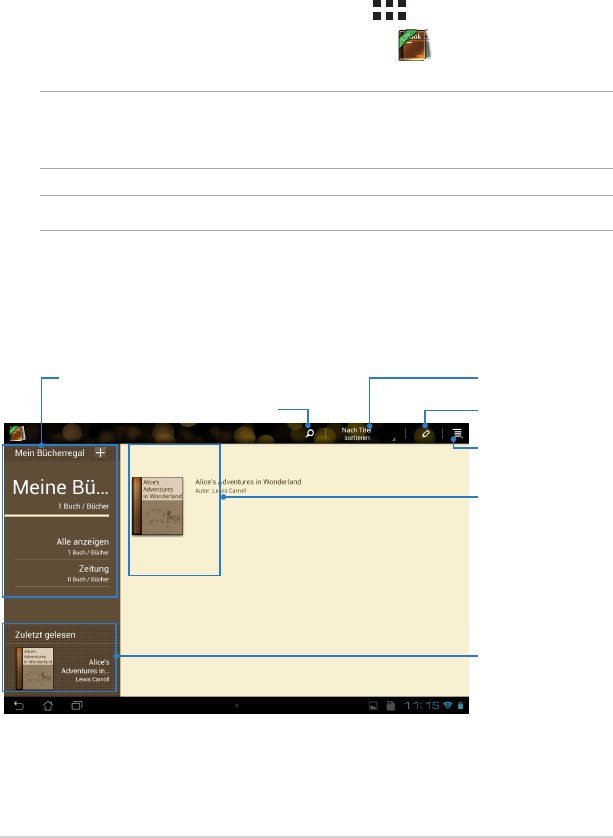Screen dimensions: 613x838
Task: Go back with the Android back arrow
Action: click(x=19, y=706)
